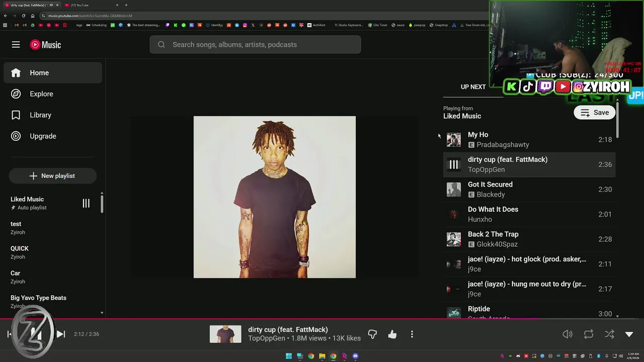The height and width of the screenshot is (362, 644).
Task: Click the taskbar clock showing 1:19 AM
Action: (633, 356)
